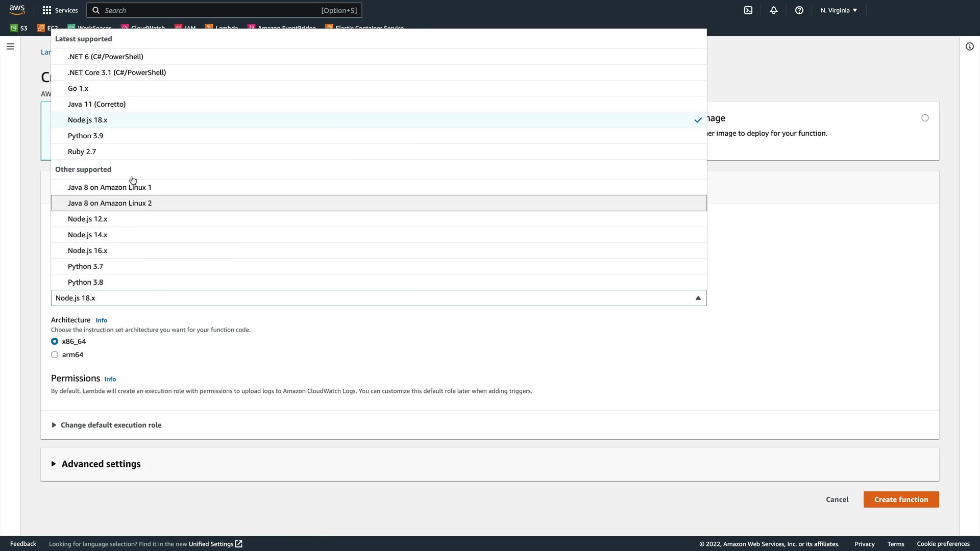The width and height of the screenshot is (980, 551).
Task: Click the top Search input field
Action: click(209, 10)
